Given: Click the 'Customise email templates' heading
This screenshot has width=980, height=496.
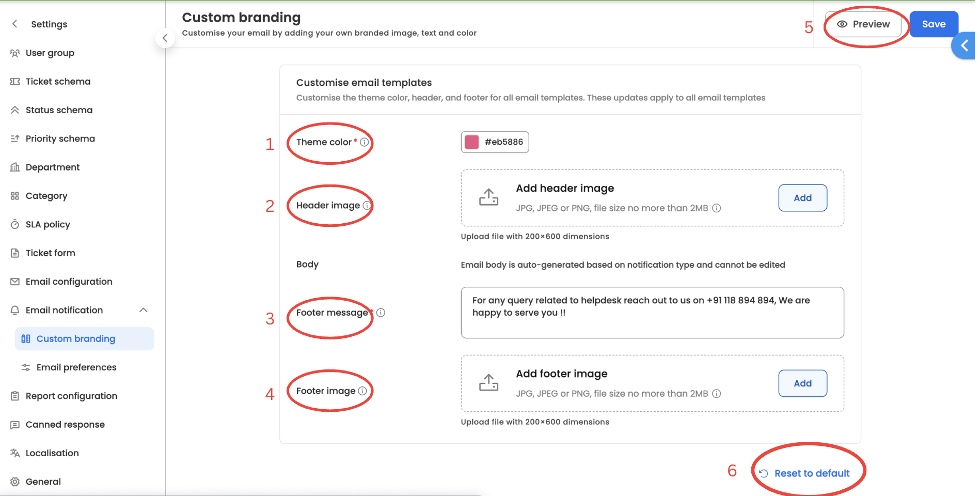Looking at the screenshot, I should [364, 83].
